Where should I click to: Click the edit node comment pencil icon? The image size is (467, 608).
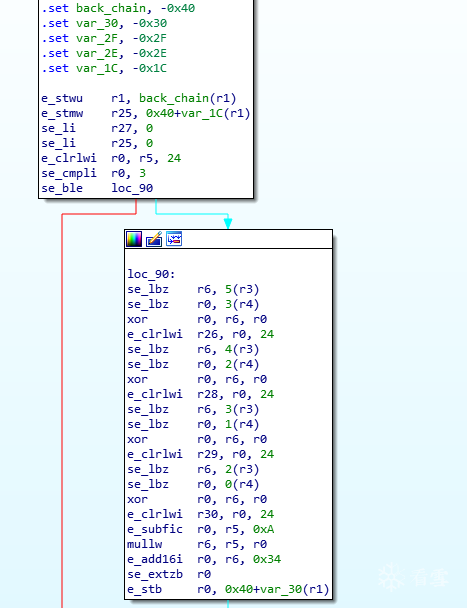(x=154, y=239)
